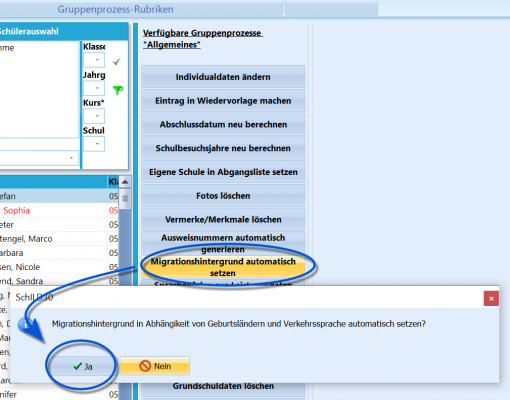Viewport: 510px width, 400px height.
Task: Decline with the Nein button
Action: click(x=155, y=366)
